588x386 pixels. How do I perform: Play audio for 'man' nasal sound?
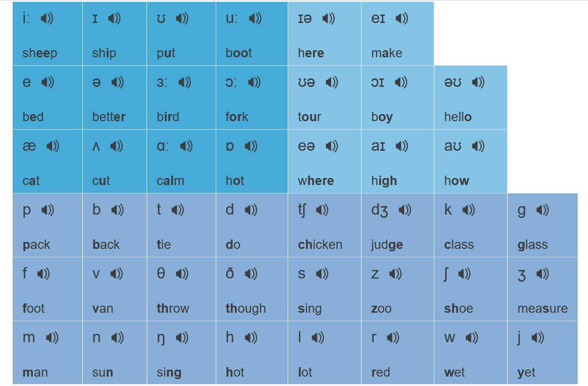tap(52, 338)
